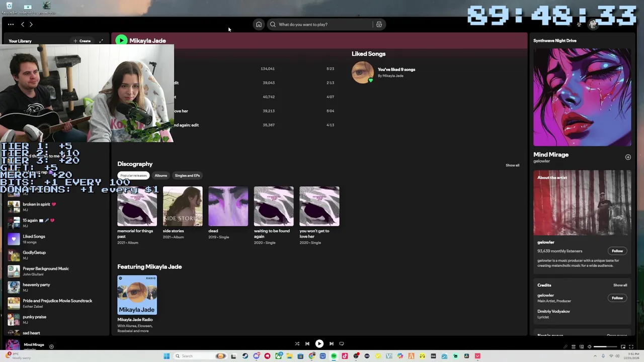Open the Spotify Home page
Screen dimensions: 644x362
coord(259,24)
